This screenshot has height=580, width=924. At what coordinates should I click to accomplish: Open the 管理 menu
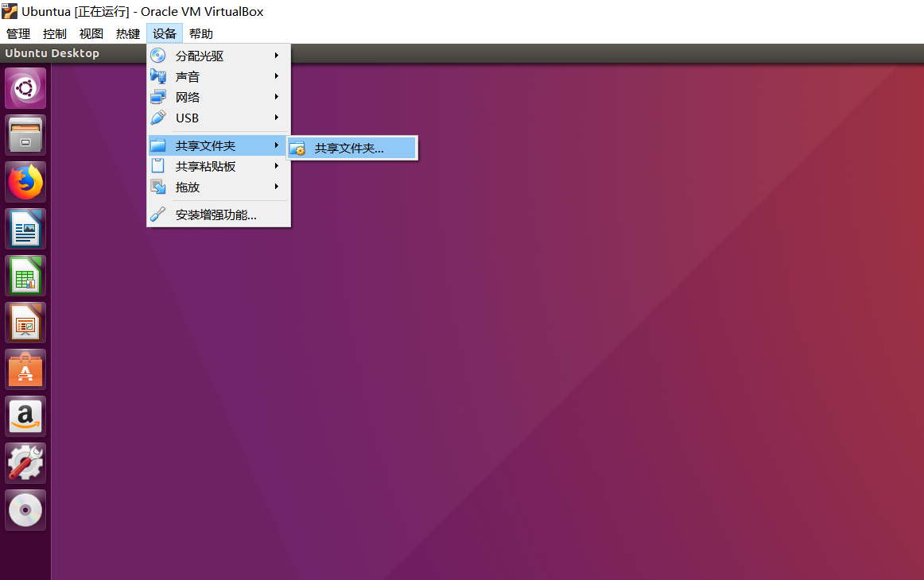pos(18,33)
